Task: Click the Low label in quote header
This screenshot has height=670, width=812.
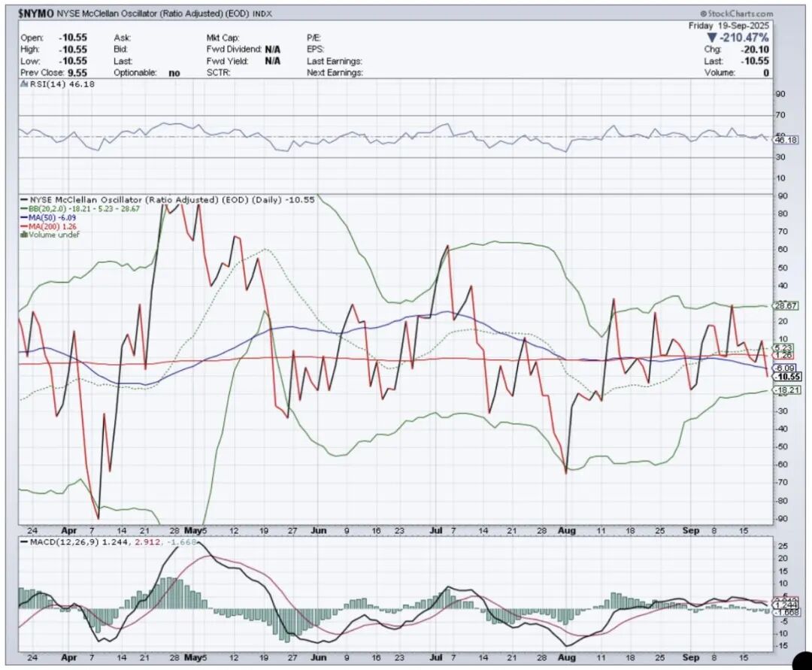Action: click(x=29, y=61)
